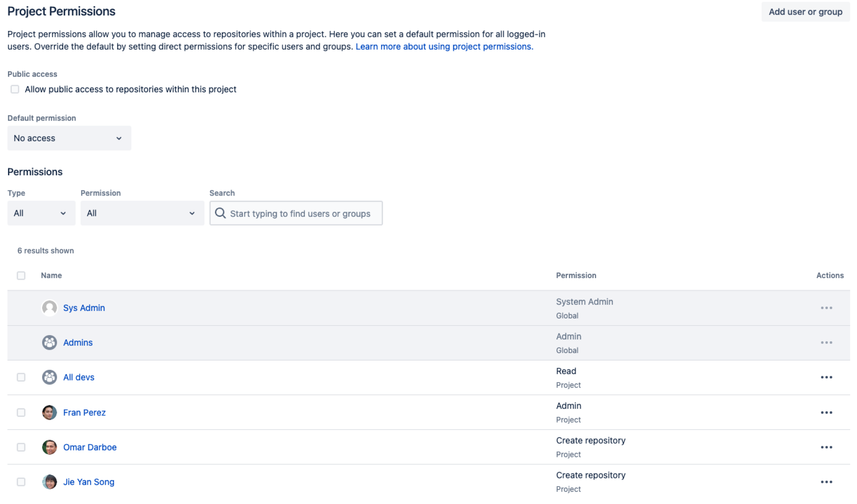Enable public access to repositories checkbox
This screenshot has height=504, width=857.
(15, 89)
